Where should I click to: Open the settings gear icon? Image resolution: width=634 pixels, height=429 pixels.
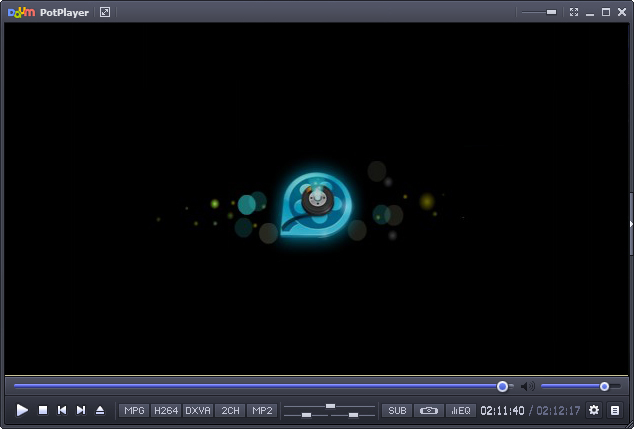coord(594,410)
